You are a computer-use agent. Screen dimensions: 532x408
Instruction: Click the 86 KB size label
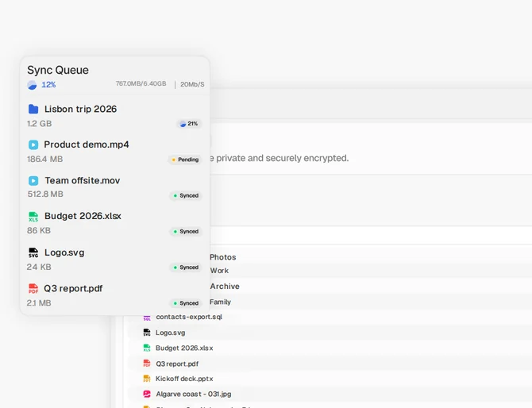39,231
